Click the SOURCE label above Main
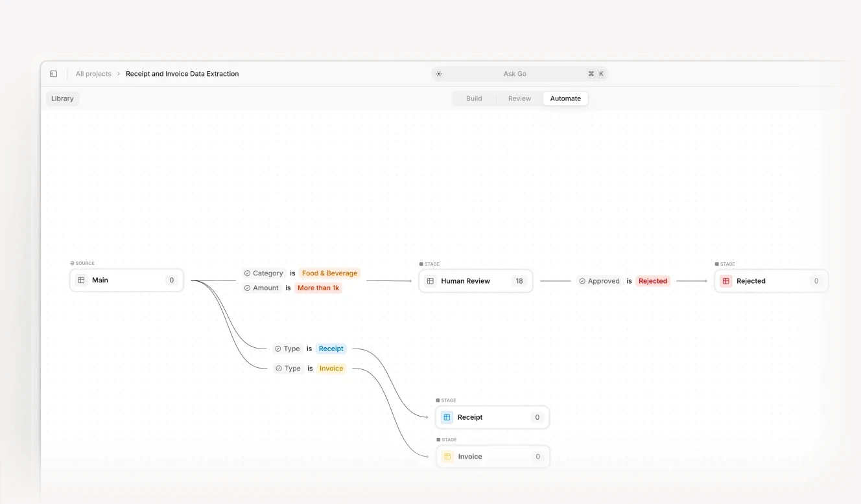The height and width of the screenshot is (504, 861). 82,263
